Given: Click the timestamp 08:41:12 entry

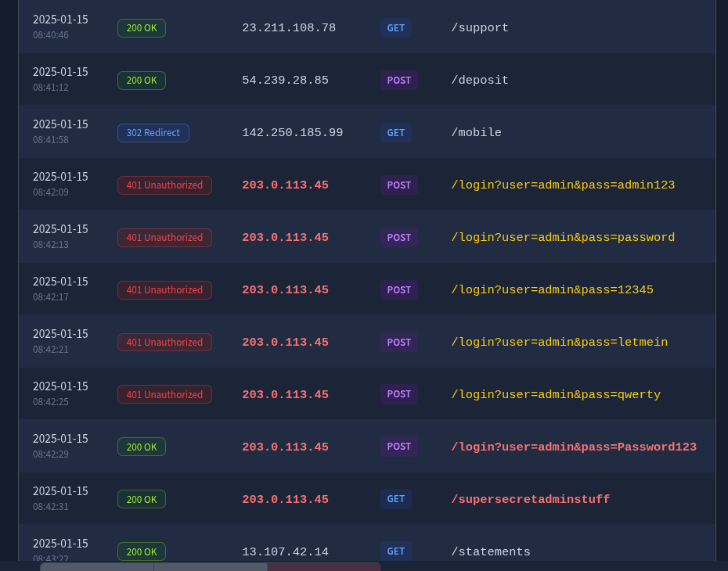Looking at the screenshot, I should (50, 87).
